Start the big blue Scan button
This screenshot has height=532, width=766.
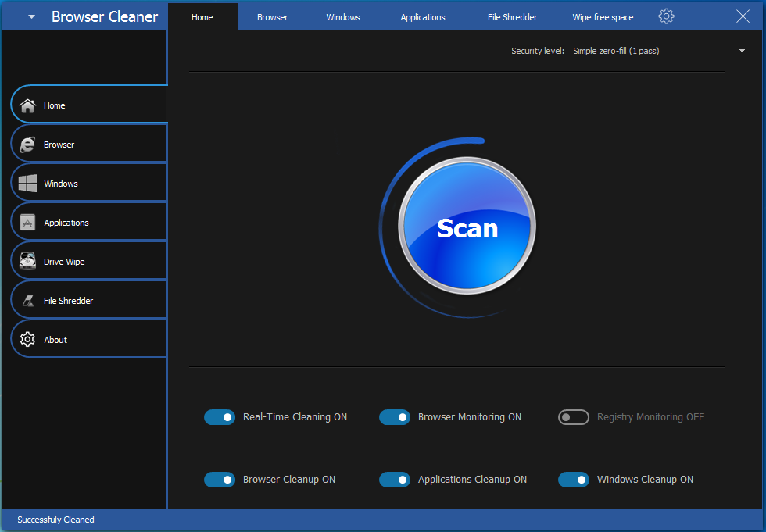point(467,226)
